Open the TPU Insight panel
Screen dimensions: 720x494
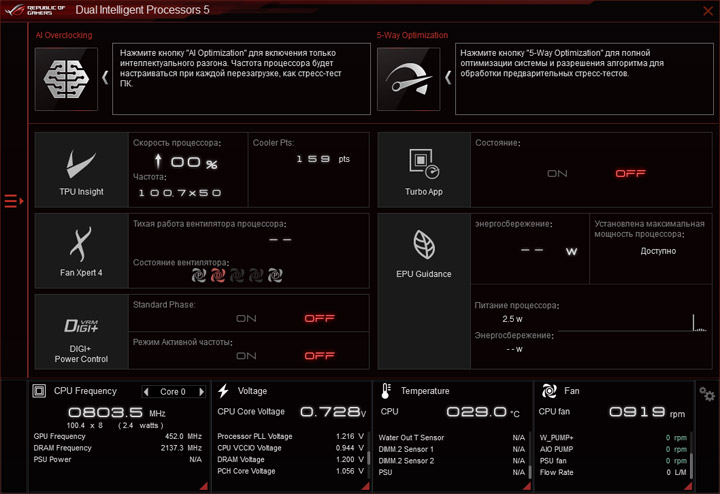pos(81,170)
